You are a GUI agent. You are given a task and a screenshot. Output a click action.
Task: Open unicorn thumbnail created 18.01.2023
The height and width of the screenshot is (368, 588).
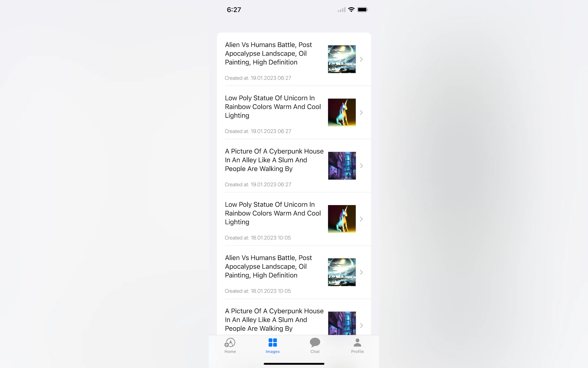341,219
